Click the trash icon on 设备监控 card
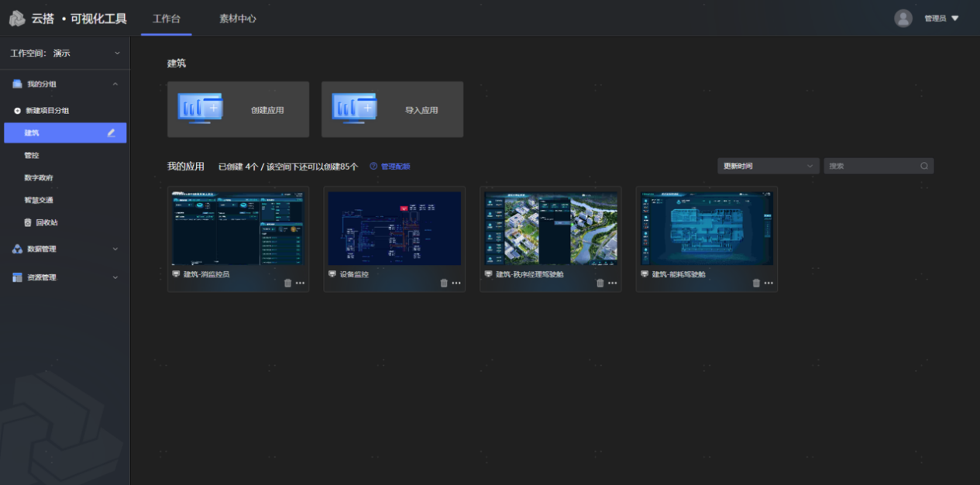 point(444,284)
